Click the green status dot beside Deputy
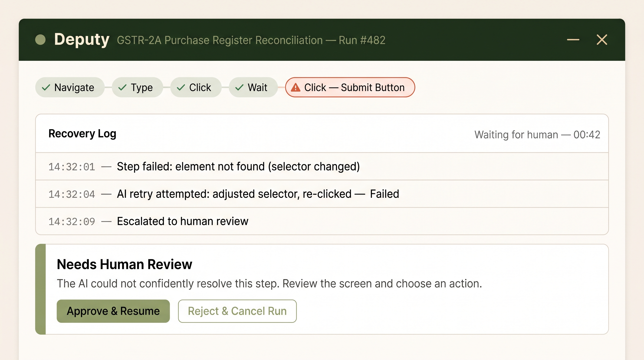 (x=40, y=40)
